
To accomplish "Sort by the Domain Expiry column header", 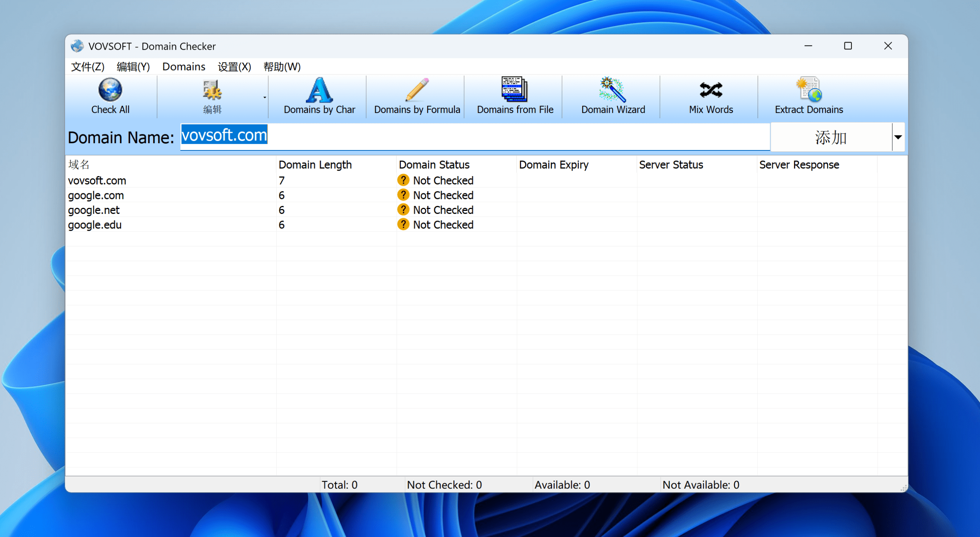I will coord(577,165).
